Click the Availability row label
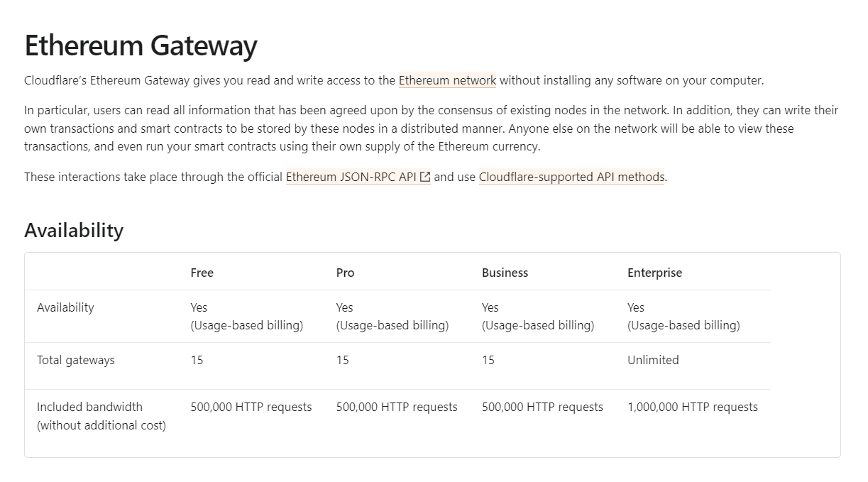The image size is (868, 482). (65, 307)
